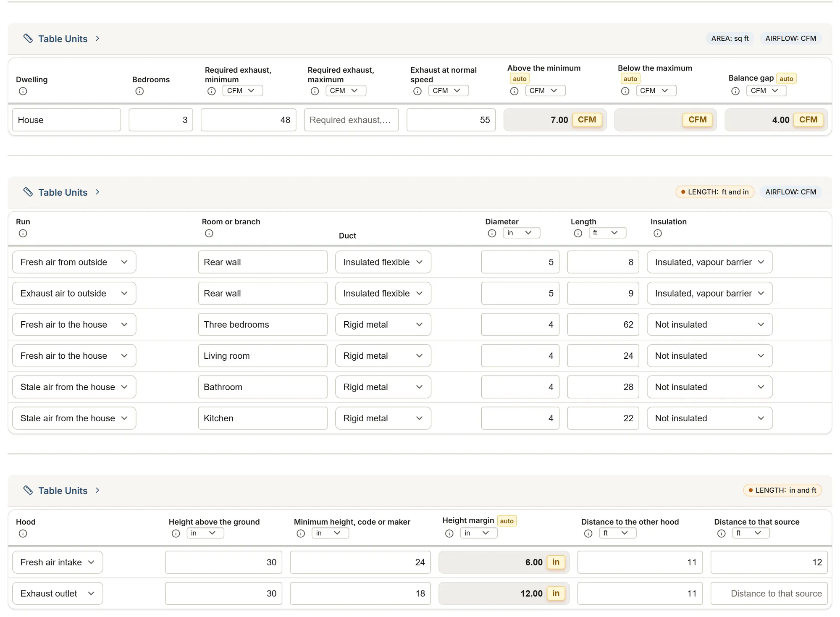Open CFM unit dropdown for Required exhaust, minimum
The height and width of the screenshot is (617, 840).
coord(242,91)
